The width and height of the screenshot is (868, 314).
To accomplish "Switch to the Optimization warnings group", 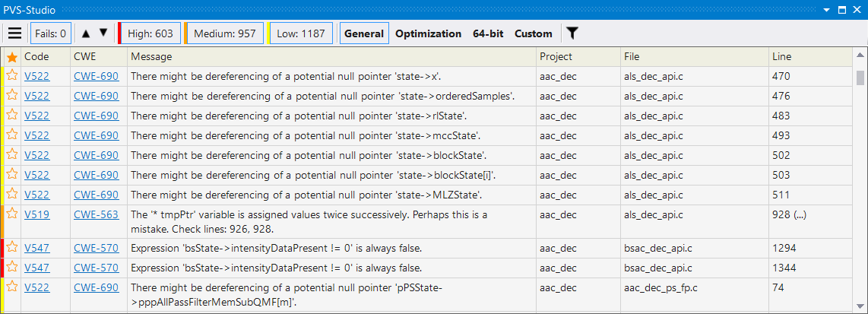I will (x=428, y=33).
